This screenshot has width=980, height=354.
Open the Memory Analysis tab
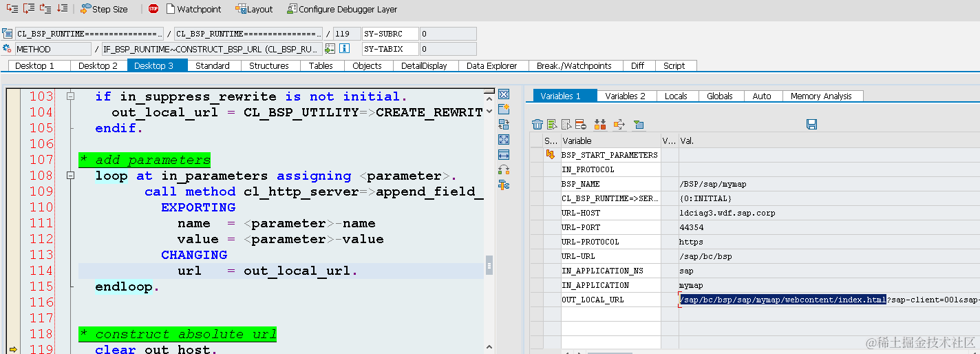tap(822, 96)
